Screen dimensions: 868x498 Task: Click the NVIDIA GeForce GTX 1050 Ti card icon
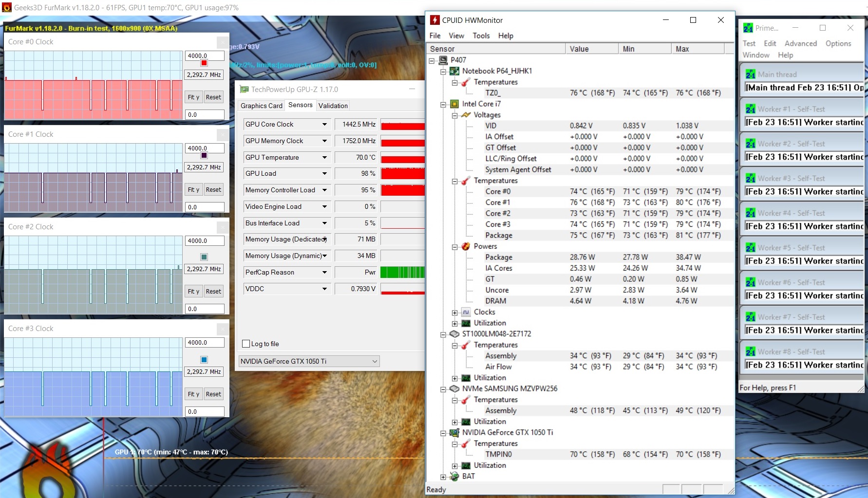[x=454, y=432]
